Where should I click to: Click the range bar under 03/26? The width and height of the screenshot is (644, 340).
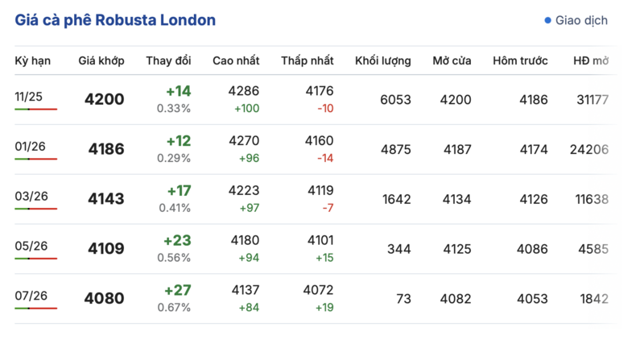coord(35,209)
